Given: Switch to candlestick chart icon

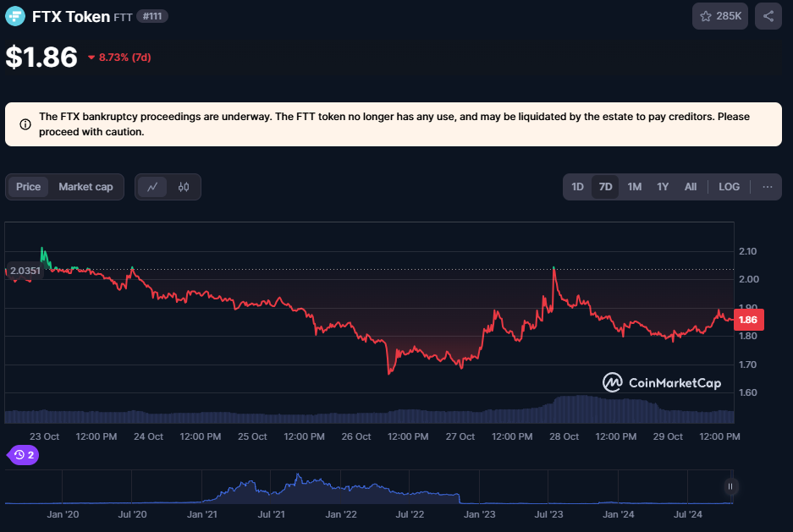Looking at the screenshot, I should point(184,187).
